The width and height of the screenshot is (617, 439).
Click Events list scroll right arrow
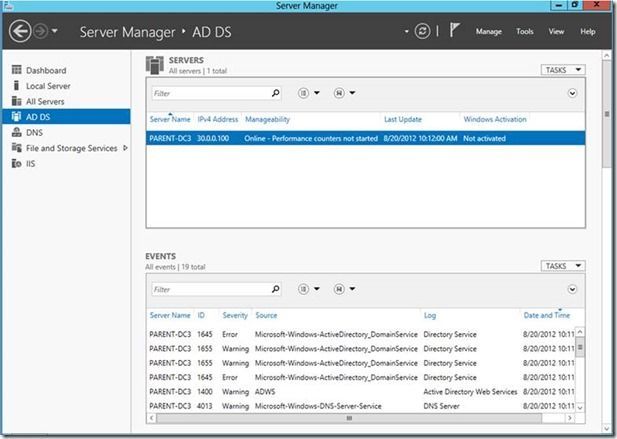tap(570, 418)
